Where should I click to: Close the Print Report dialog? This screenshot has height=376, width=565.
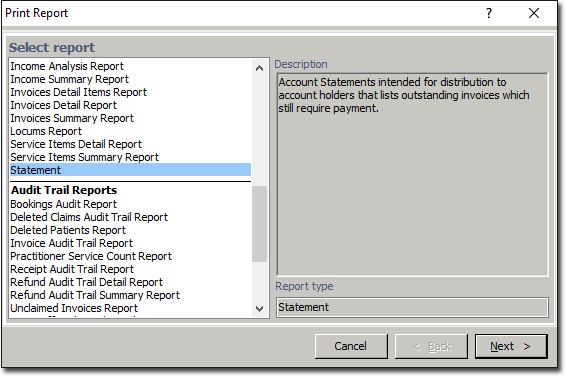[x=534, y=13]
